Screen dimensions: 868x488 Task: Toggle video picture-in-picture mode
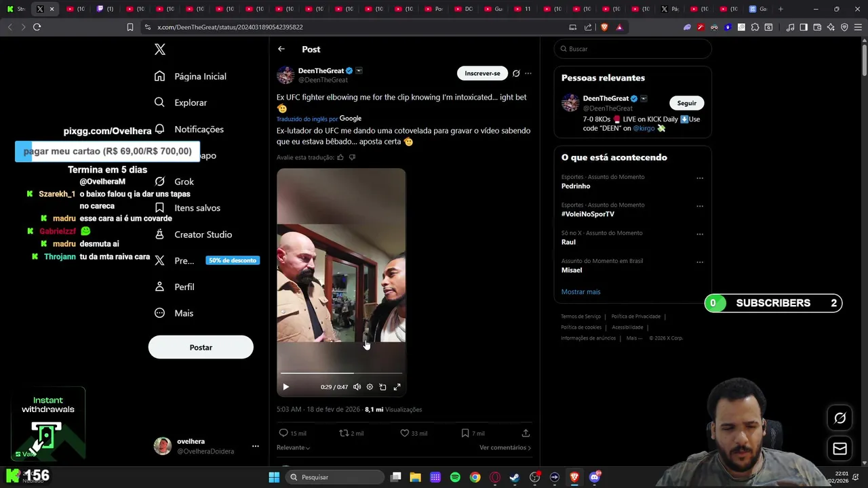(x=382, y=387)
